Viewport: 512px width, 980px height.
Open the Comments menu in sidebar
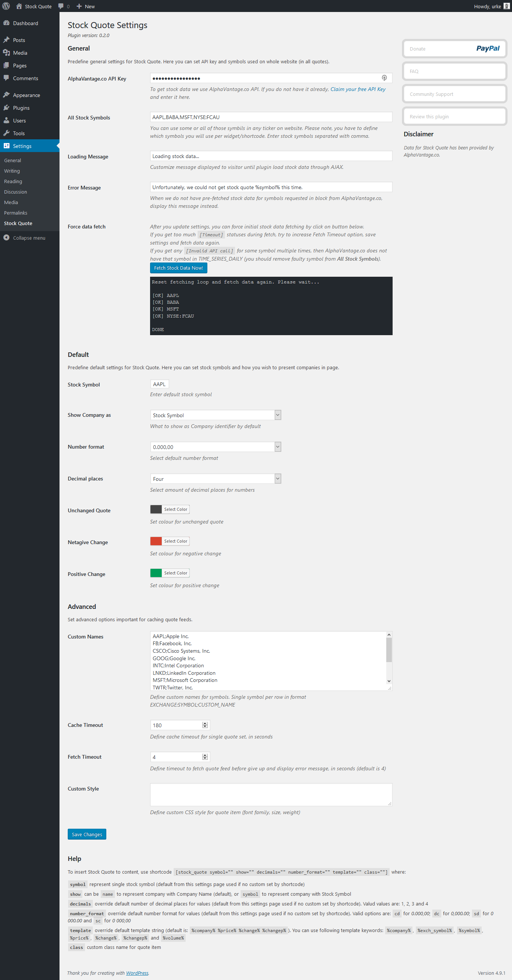tap(30, 78)
